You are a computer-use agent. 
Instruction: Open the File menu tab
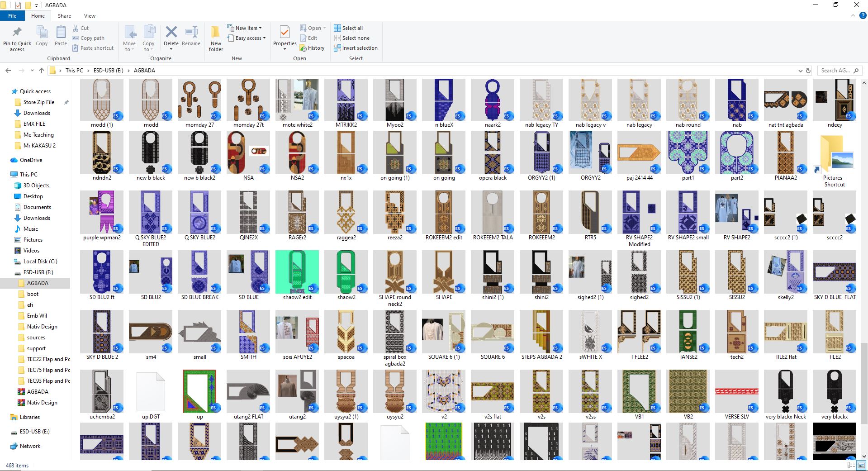coord(12,16)
